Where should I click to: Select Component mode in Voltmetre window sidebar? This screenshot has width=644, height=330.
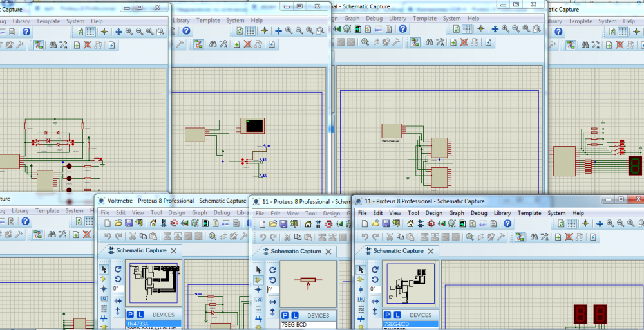pyautogui.click(x=104, y=280)
